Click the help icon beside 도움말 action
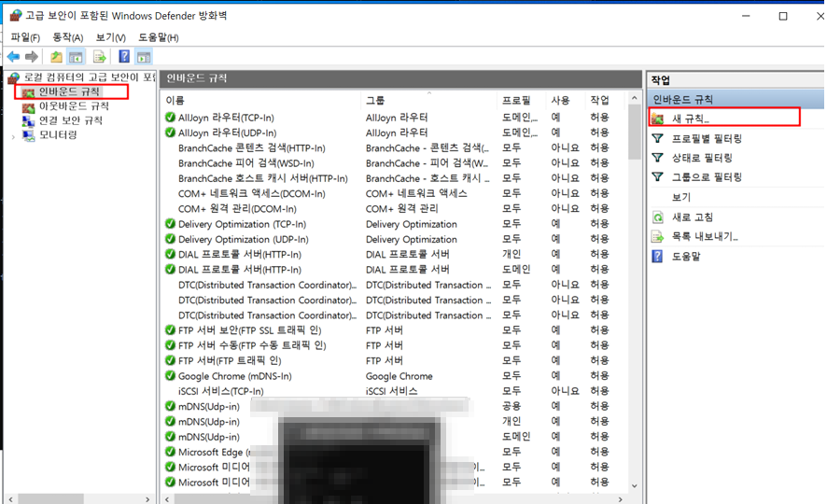Image resolution: width=827 pixels, height=504 pixels. pos(657,257)
